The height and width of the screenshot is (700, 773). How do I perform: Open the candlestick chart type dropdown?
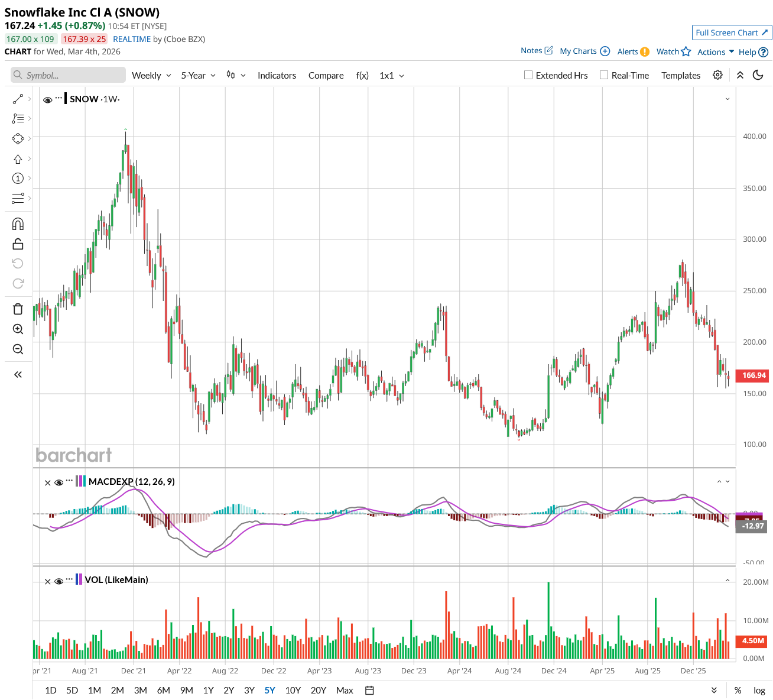pos(236,75)
